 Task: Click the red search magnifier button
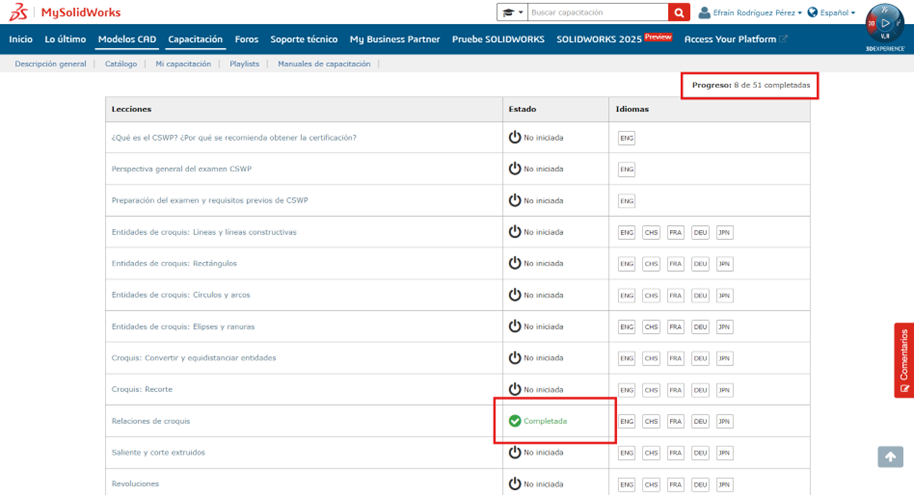(679, 12)
